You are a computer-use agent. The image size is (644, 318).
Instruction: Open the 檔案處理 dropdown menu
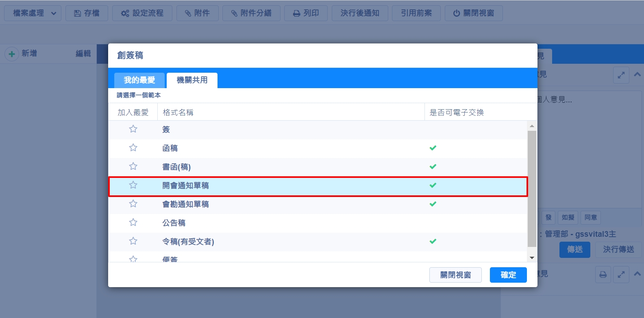click(x=33, y=13)
